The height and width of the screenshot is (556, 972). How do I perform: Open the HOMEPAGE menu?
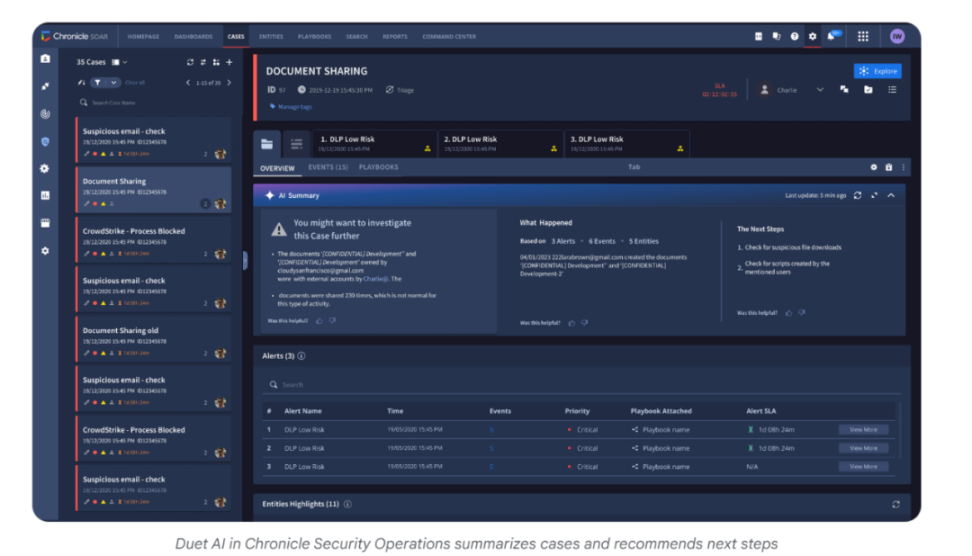point(143,37)
